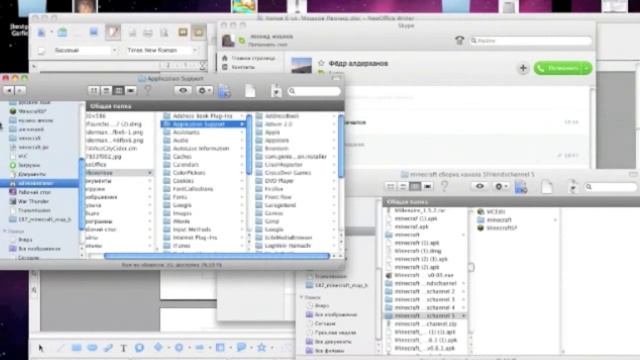This screenshot has height=360, width=640.
Task: Select Text tool in Writer drawing toolbar
Action: pos(123,348)
